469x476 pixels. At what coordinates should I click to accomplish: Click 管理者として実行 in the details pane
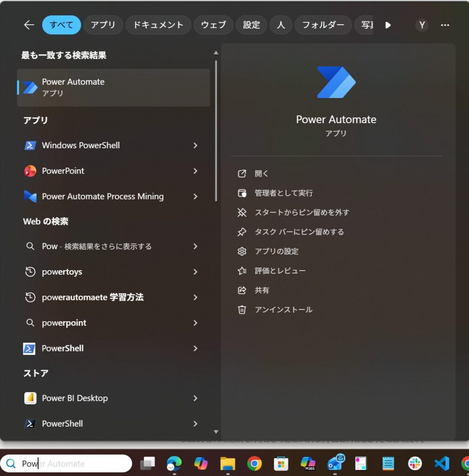283,193
